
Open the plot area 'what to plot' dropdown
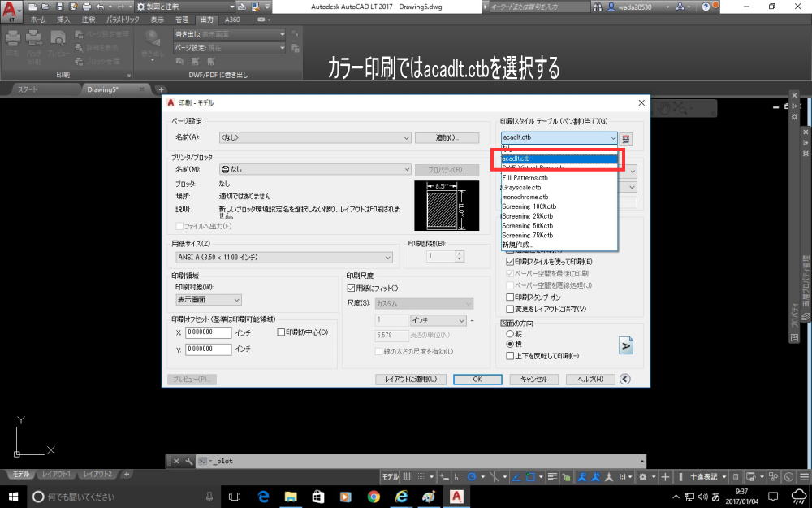tap(208, 300)
